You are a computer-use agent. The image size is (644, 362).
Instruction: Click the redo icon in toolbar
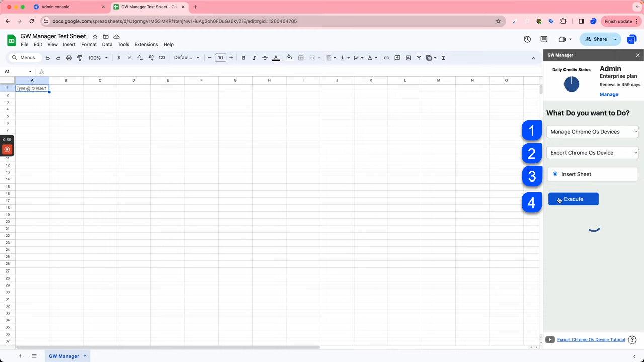pos(58,58)
